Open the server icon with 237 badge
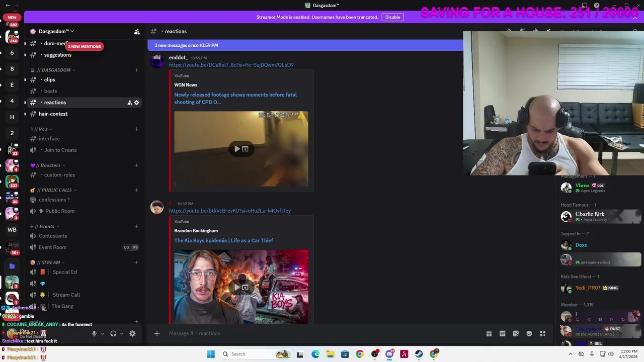The width and height of the screenshot is (644, 362). (12, 181)
